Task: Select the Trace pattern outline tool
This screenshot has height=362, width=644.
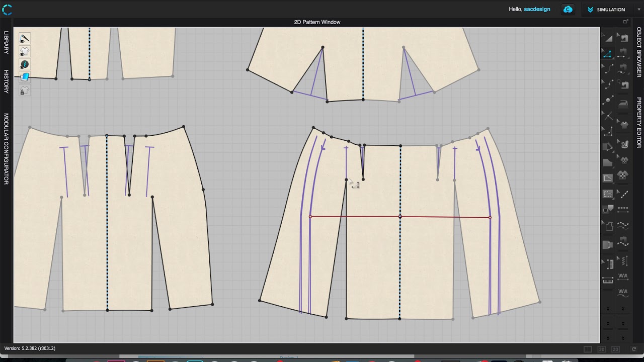Action: [x=608, y=225]
